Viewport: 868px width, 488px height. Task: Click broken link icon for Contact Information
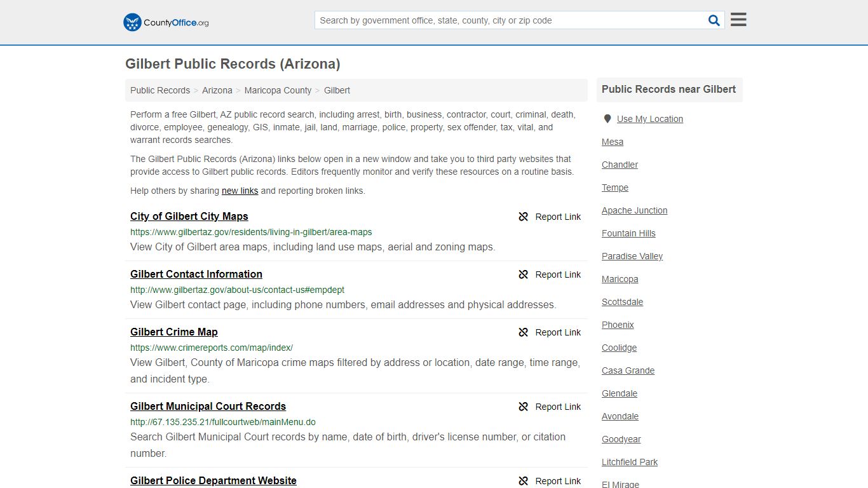point(524,274)
